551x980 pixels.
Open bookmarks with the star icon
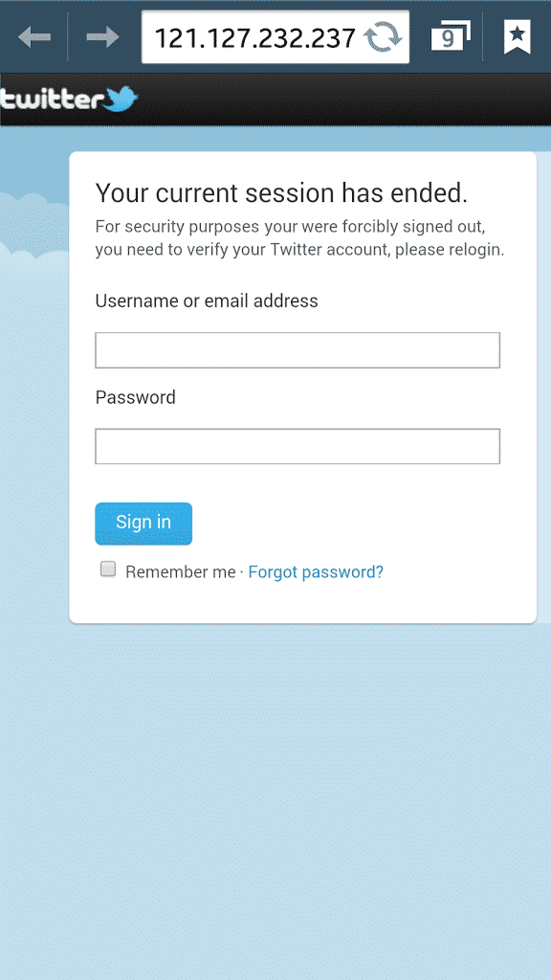click(x=517, y=37)
